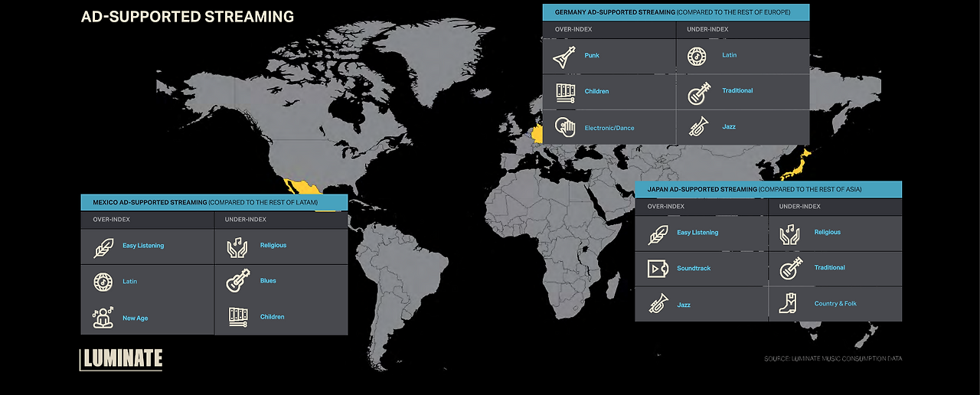980x395 pixels.
Task: Click the Japan Ad-Supported Streaming header
Action: pos(768,189)
